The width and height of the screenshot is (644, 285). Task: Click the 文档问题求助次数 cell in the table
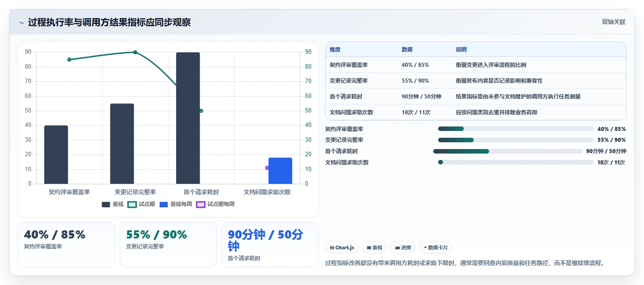tap(351, 112)
